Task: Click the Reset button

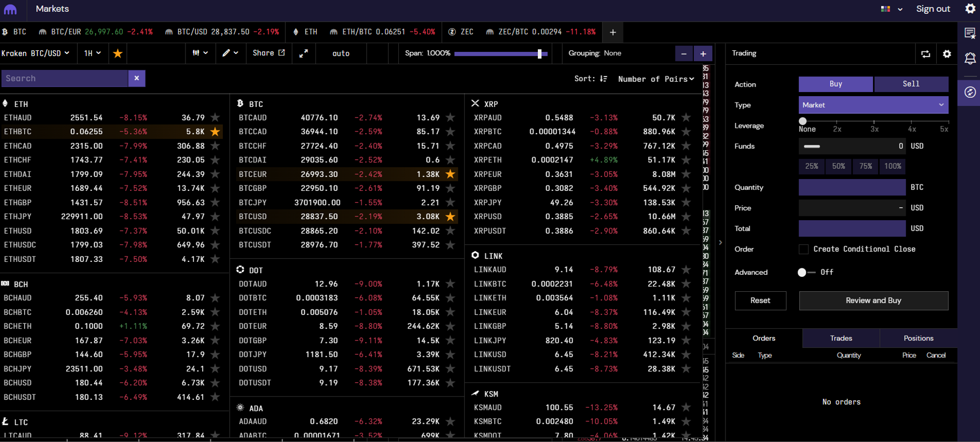Action: tap(760, 300)
